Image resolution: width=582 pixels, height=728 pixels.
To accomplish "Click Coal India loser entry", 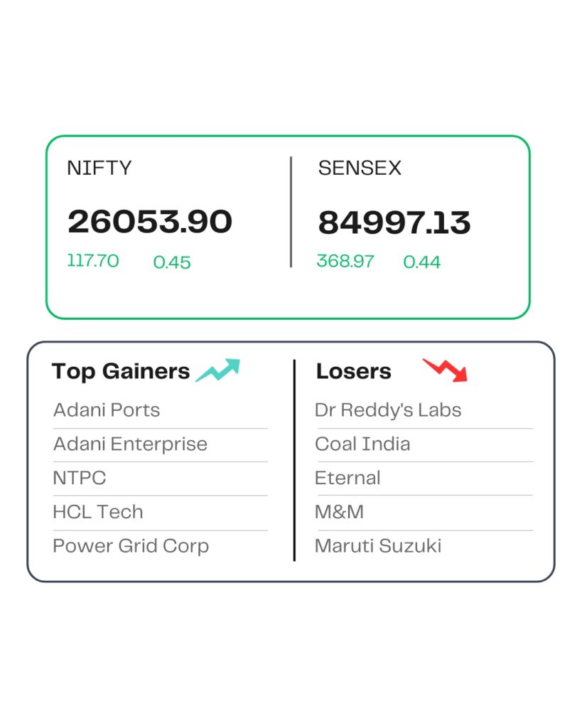I will [362, 444].
